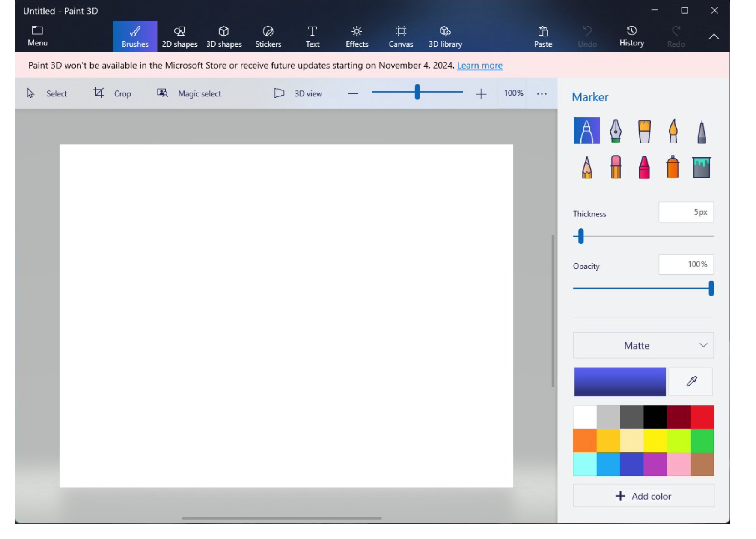Pick the dark gray color swatch
Image resolution: width=756 pixels, height=539 pixels.
(632, 417)
